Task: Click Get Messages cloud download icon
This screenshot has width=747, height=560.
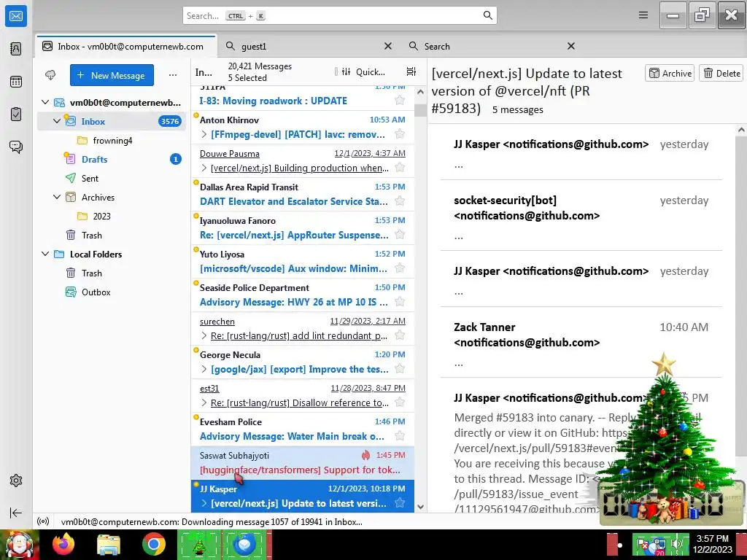Action: point(50,75)
